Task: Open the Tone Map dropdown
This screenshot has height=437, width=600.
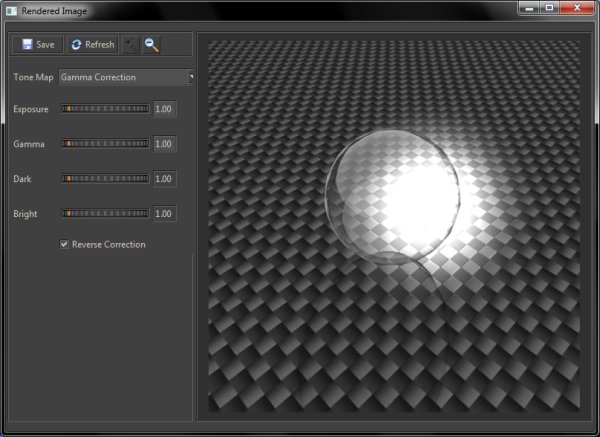Action: (126, 77)
